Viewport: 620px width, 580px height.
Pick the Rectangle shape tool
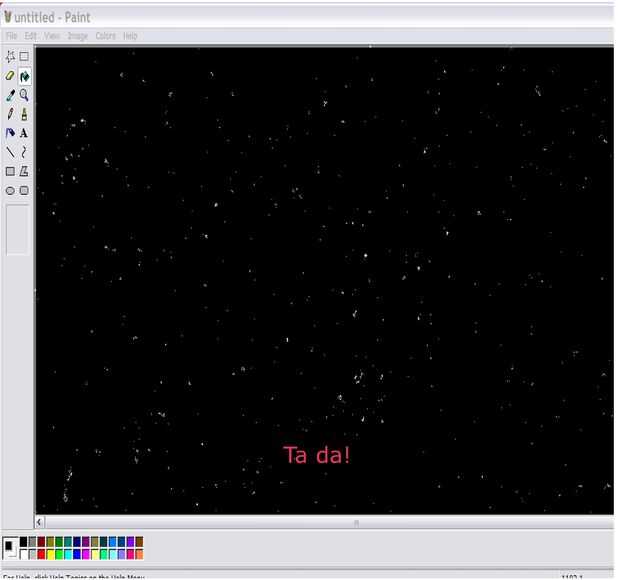point(10,171)
